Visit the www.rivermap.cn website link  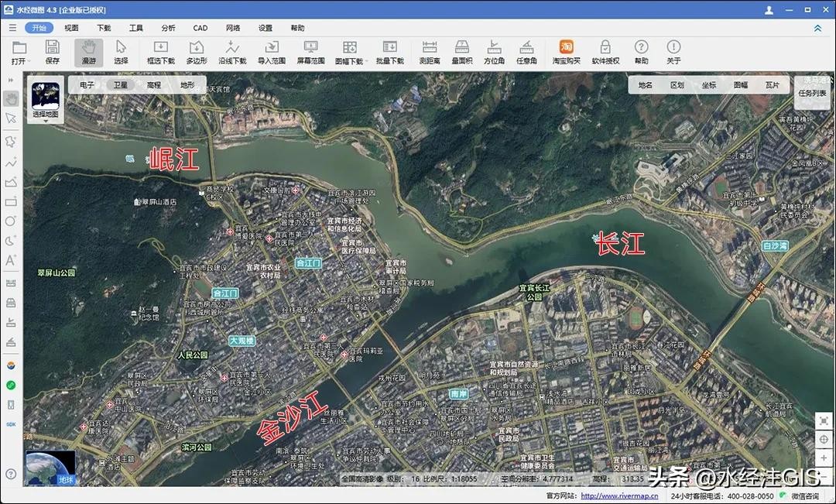point(619,496)
